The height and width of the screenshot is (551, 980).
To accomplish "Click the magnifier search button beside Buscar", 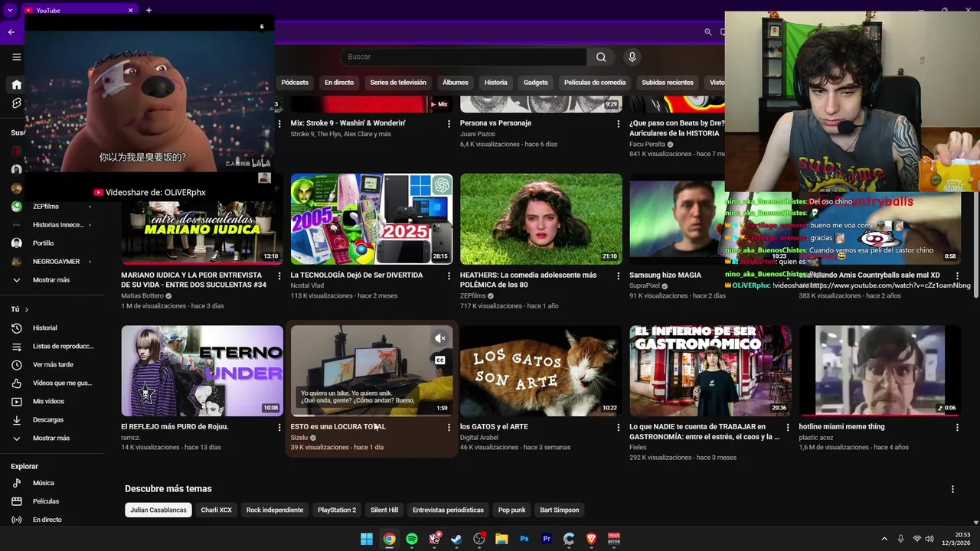I will click(601, 57).
